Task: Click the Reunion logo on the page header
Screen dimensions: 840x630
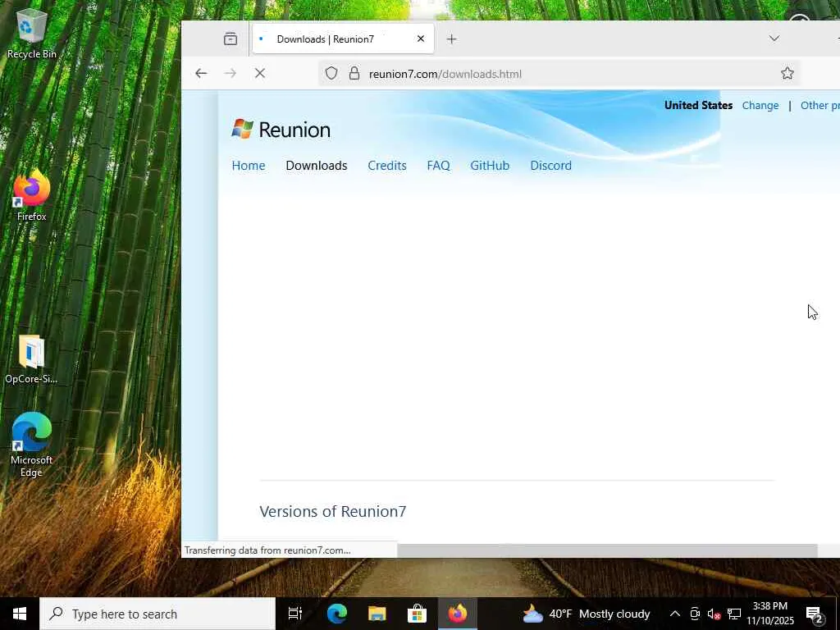Action: point(281,130)
